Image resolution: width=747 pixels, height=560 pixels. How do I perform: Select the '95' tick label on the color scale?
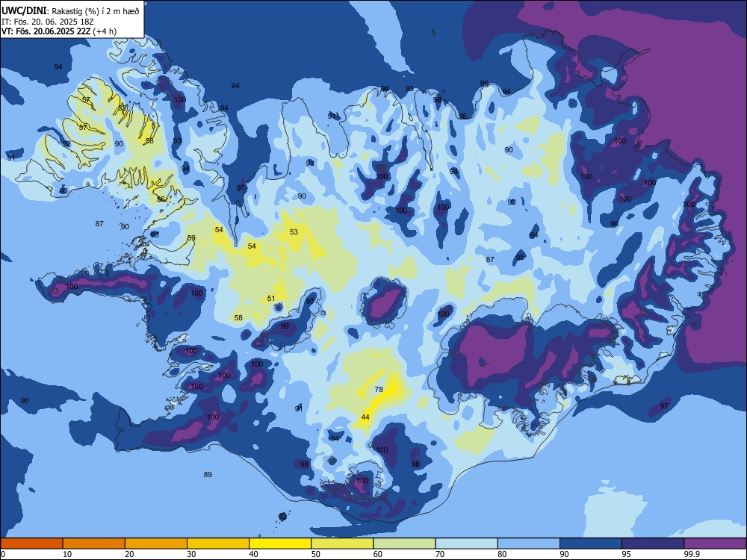tap(626, 554)
